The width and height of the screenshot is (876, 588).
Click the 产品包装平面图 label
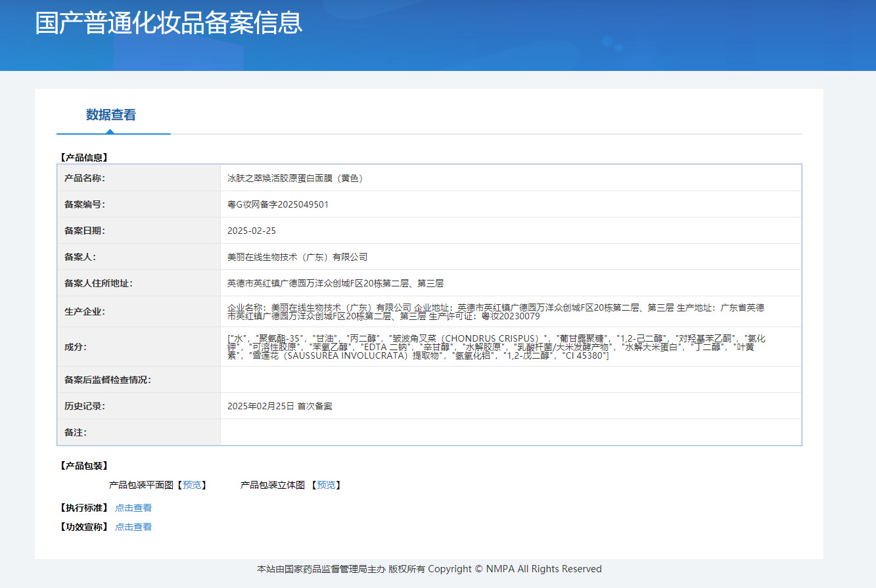pyautogui.click(x=141, y=485)
